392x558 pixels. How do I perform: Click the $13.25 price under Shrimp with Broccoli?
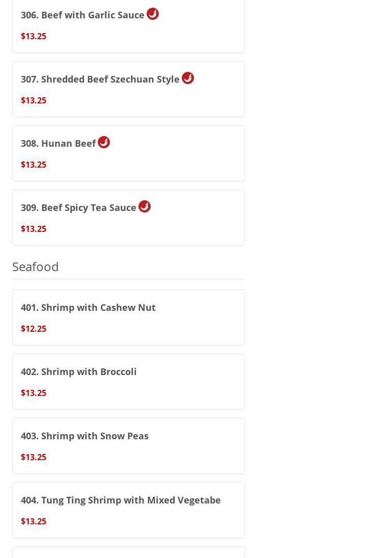click(34, 393)
